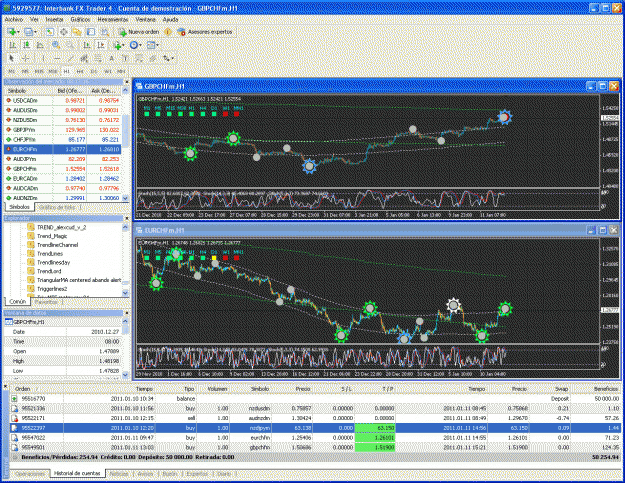
Task: Activate the EURCHFm,H1 chart window title
Action: [x=164, y=230]
